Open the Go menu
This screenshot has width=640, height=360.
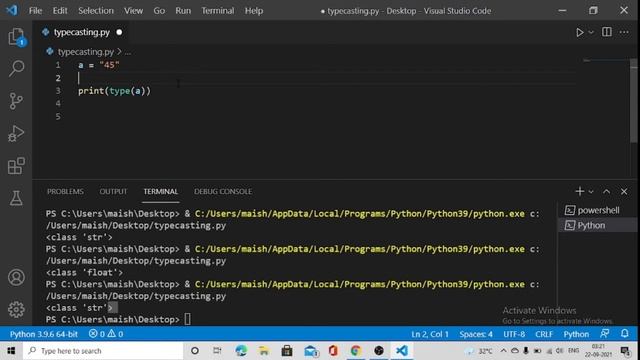coord(159,11)
